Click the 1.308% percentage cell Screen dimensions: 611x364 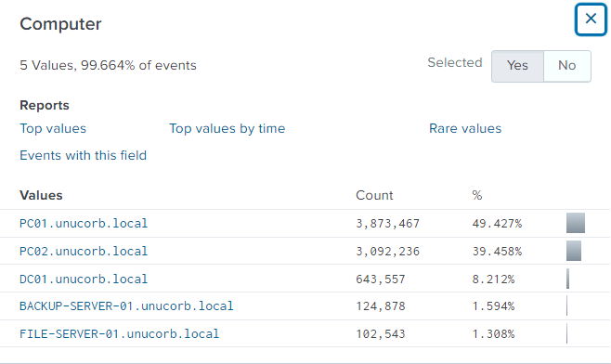[x=493, y=334]
